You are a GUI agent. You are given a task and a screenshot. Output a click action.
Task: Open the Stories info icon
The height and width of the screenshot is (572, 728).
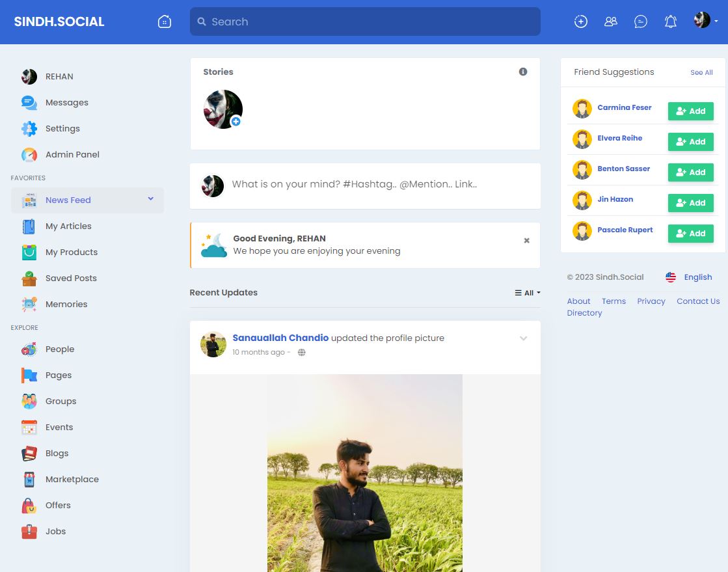pyautogui.click(x=522, y=72)
